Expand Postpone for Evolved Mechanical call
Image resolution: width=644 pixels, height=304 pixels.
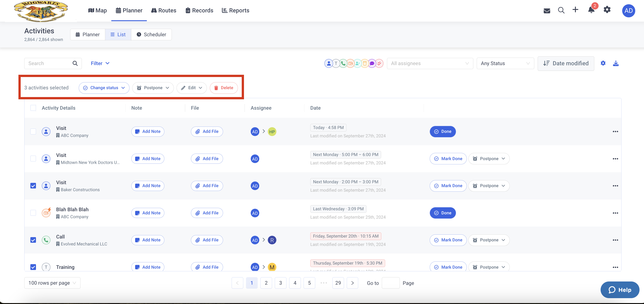pyautogui.click(x=489, y=240)
